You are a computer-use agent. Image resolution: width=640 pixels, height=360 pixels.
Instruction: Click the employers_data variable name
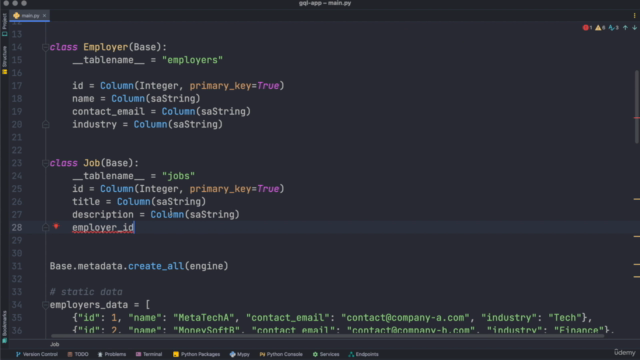89,305
